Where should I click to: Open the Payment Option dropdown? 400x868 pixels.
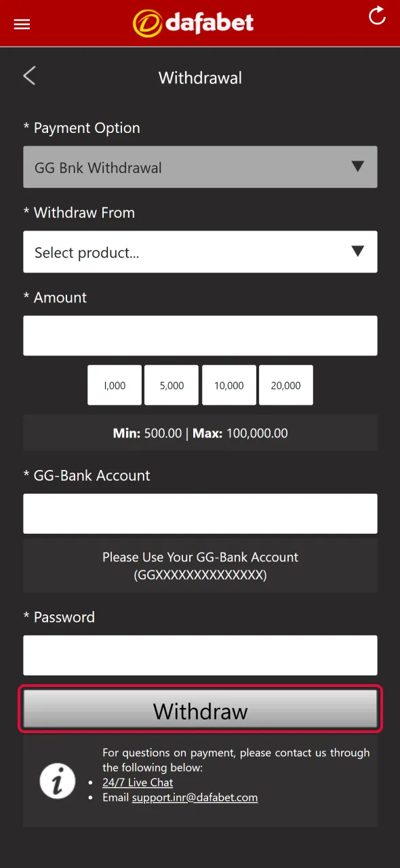tap(200, 167)
